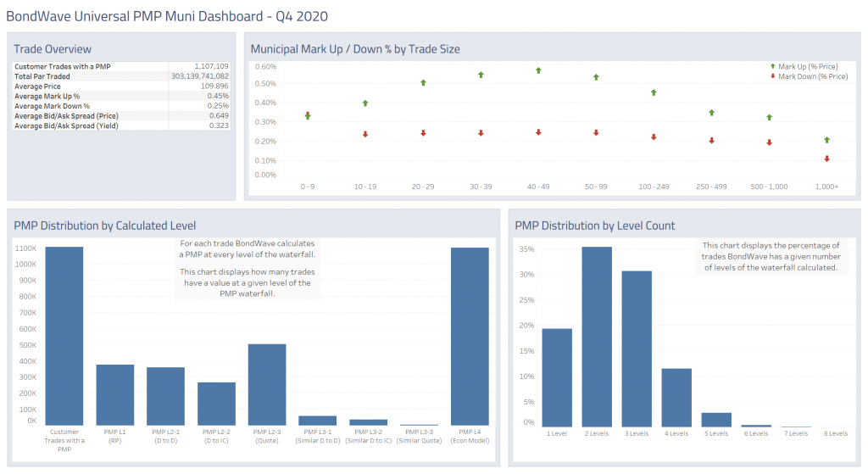Click the 1100K y-axis label
Viewport: 868px width, 474px height.
[26, 248]
